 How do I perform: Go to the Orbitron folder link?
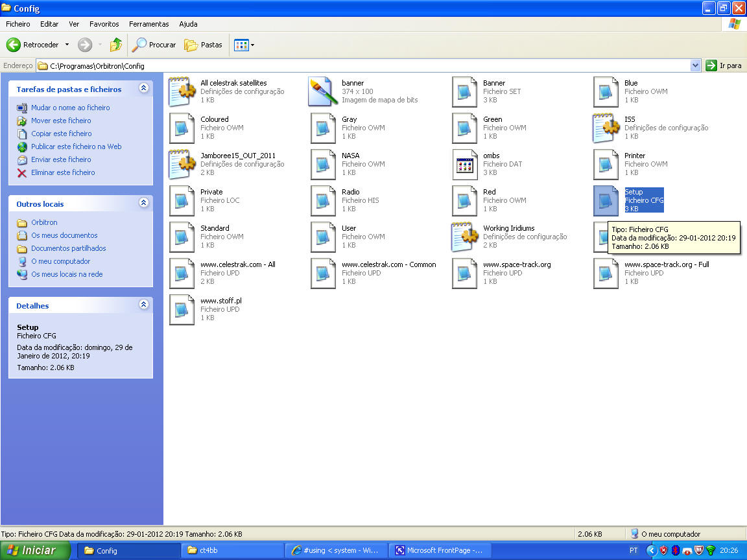pyautogui.click(x=44, y=222)
